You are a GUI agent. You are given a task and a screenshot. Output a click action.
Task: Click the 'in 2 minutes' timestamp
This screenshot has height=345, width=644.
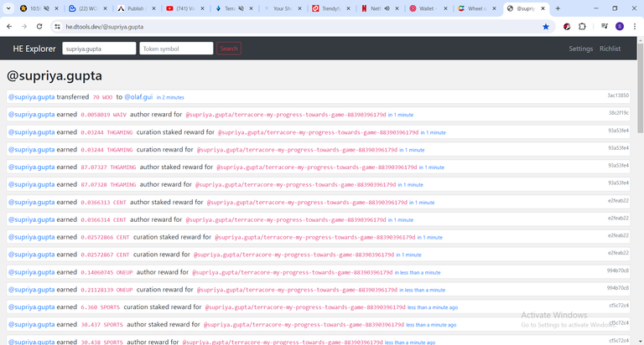point(170,98)
